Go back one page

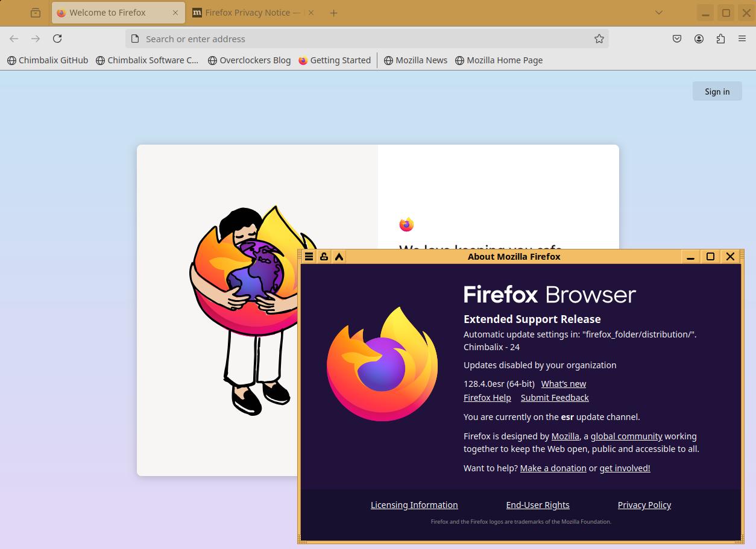point(14,39)
